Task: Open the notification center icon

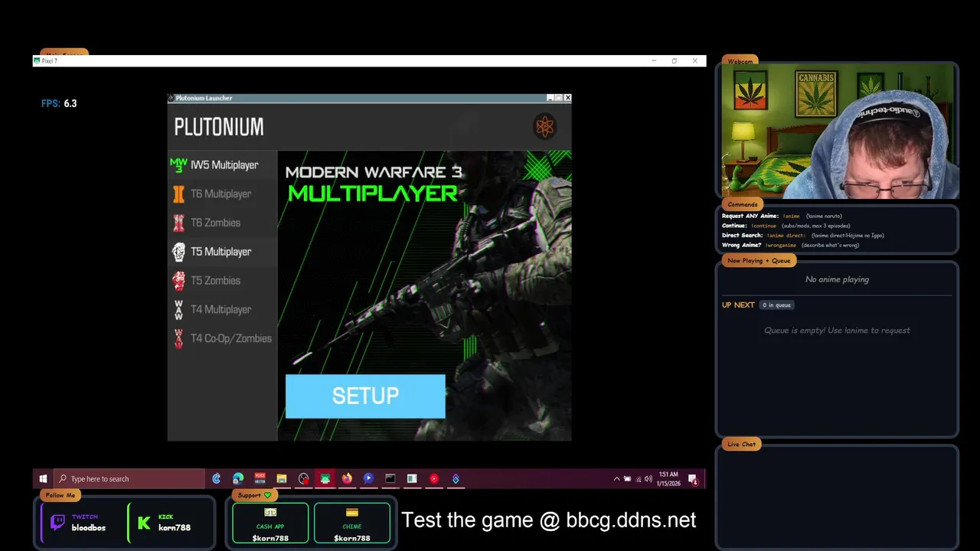Action: (x=693, y=479)
